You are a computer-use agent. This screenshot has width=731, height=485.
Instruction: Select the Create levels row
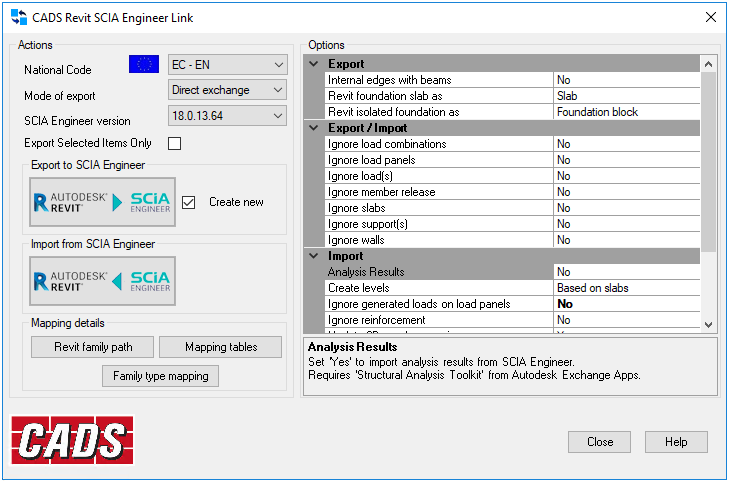512,288
